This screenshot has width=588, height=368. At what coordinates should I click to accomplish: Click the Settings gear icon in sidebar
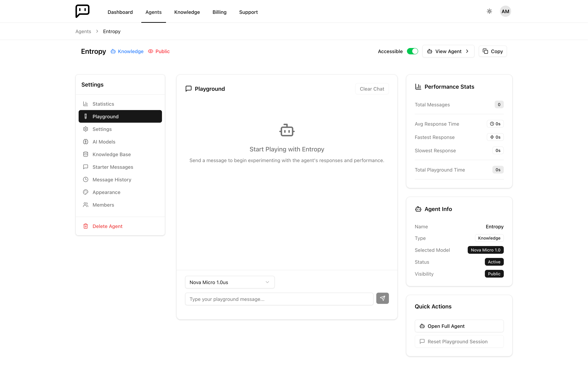(86, 129)
